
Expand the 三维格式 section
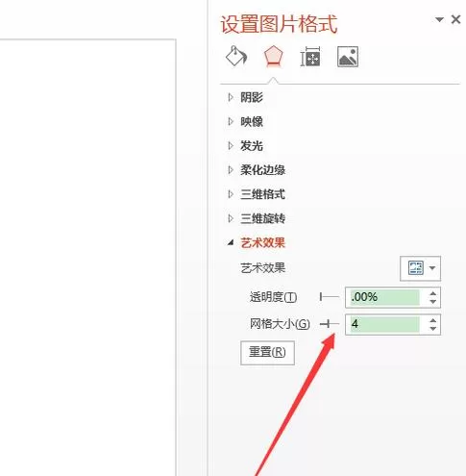[x=257, y=194]
